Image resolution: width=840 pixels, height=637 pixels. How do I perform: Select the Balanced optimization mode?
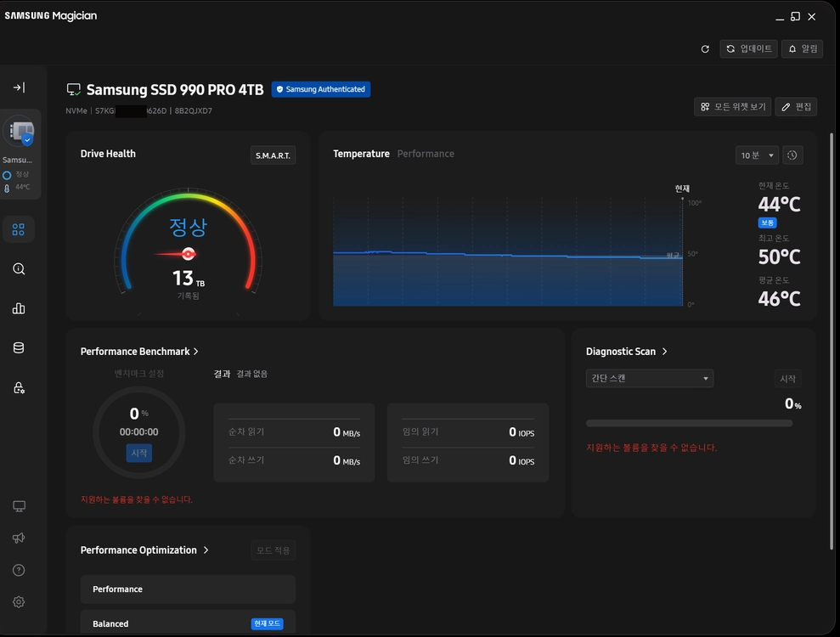tap(188, 623)
